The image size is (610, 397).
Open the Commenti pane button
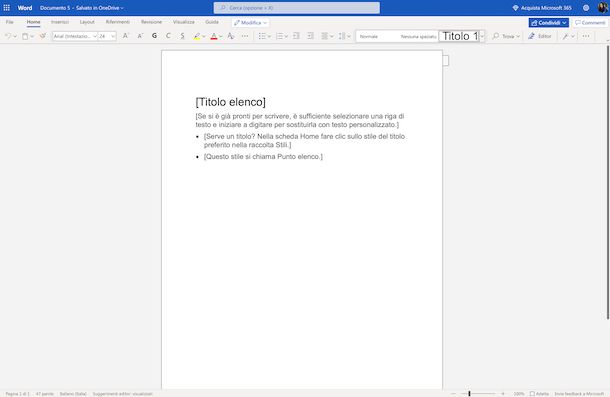point(590,23)
